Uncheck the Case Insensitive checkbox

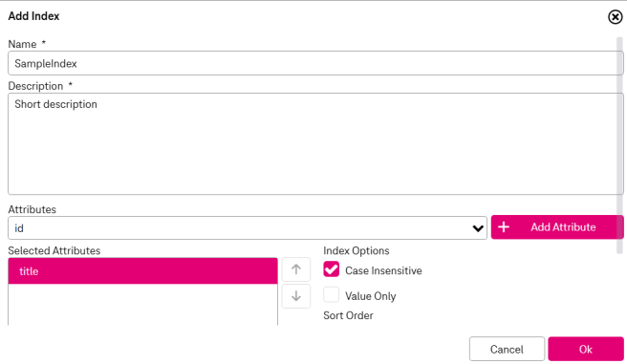pos(331,269)
